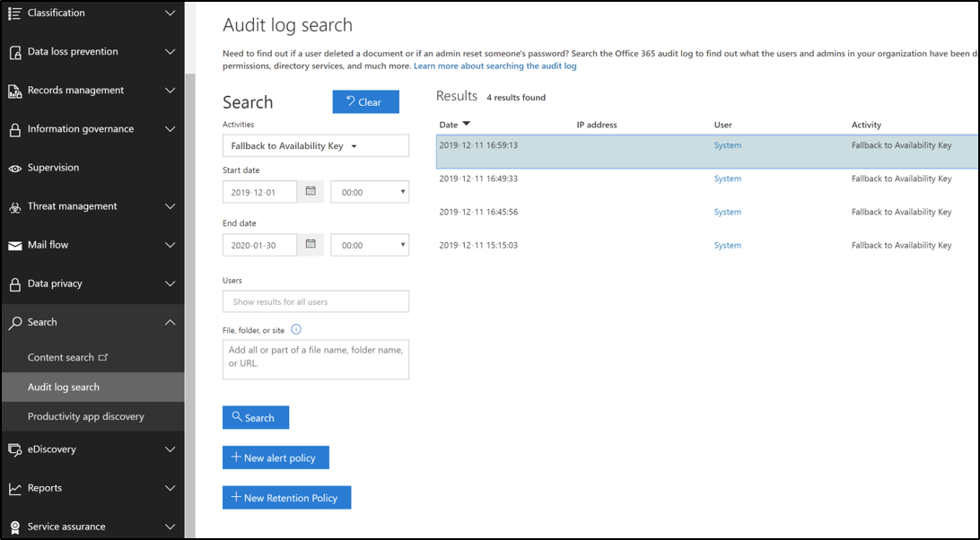Click the New Retention Policy button

[287, 498]
